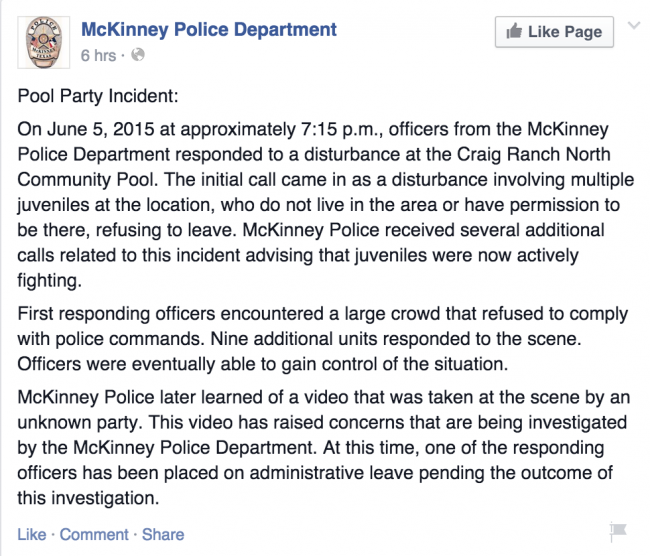Click the thumbs-up icon on Like Page
Viewport: 650px width, 556px height.
click(x=514, y=31)
